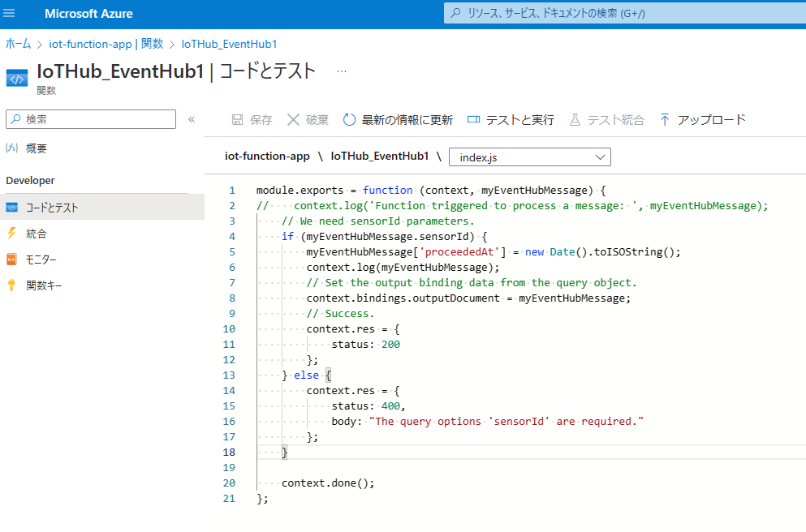Click the IoTHub_EventHub1 breadcrumb link
The height and width of the screenshot is (532, 806).
click(229, 44)
